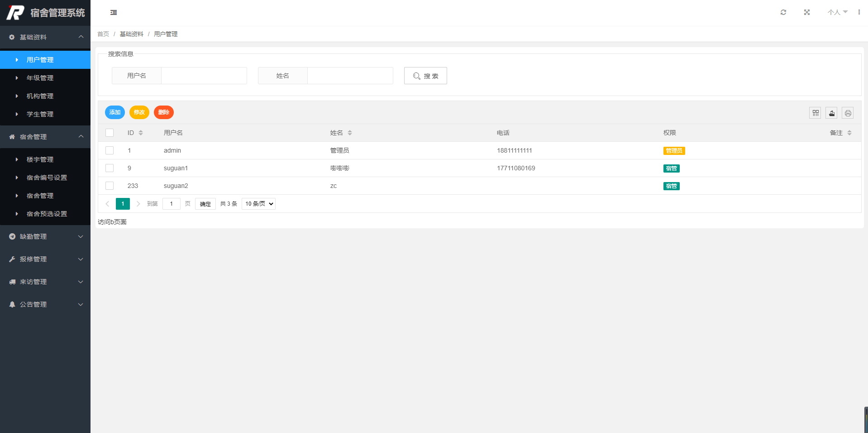This screenshot has width=868, height=433.
Task: Click the ID column sort arrows
Action: click(x=141, y=133)
